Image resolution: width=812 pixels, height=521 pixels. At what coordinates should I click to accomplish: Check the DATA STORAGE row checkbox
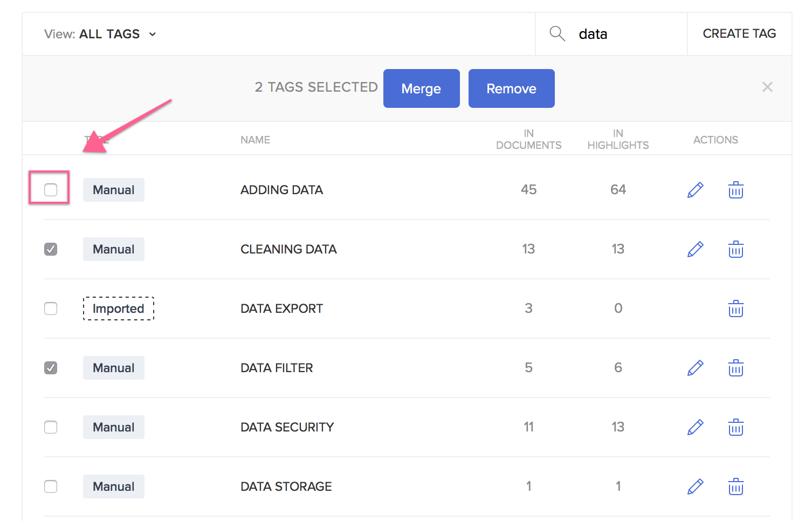pos(51,486)
